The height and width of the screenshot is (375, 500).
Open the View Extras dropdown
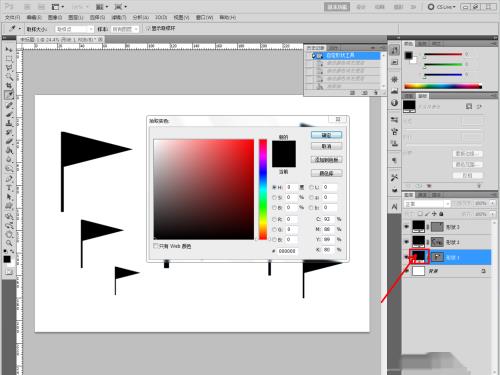pos(58,7)
